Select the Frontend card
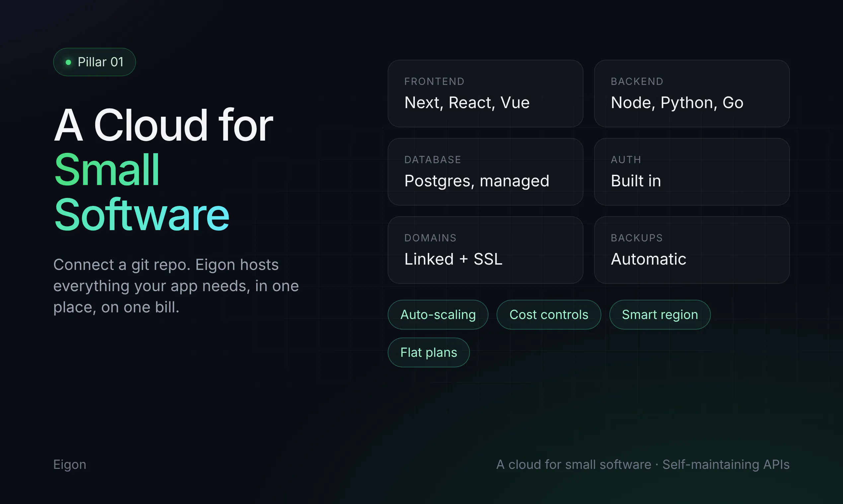 click(x=486, y=94)
